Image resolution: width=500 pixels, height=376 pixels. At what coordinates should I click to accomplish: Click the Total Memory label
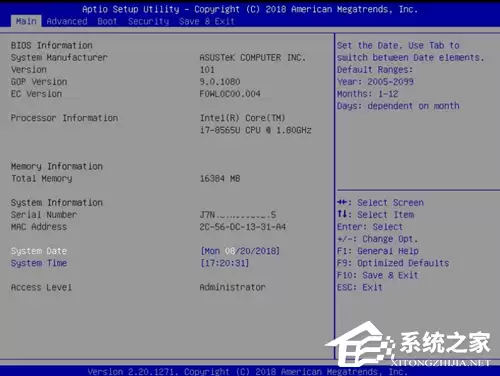point(41,178)
